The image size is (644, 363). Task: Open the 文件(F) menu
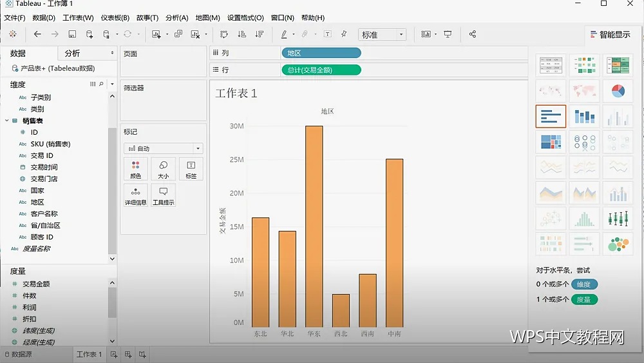click(x=14, y=17)
